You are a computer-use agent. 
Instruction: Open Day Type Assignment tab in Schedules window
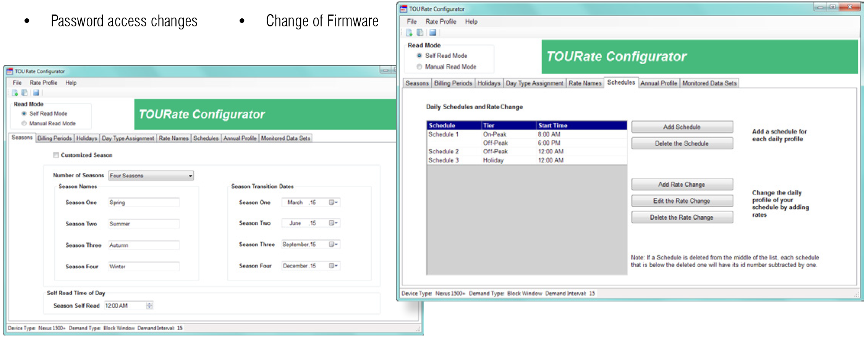click(x=534, y=83)
